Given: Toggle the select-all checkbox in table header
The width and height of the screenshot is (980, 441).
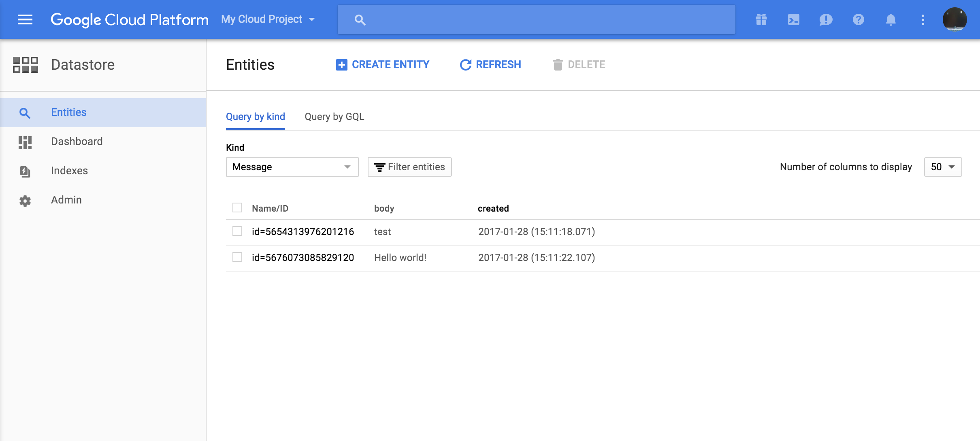Looking at the screenshot, I should tap(237, 208).
